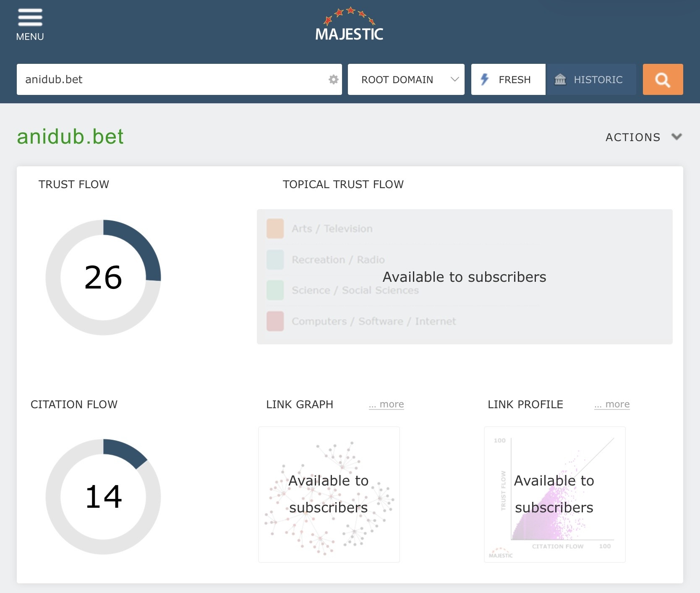Click the Arts / Television color swatch
700x593 pixels.
pyautogui.click(x=275, y=229)
